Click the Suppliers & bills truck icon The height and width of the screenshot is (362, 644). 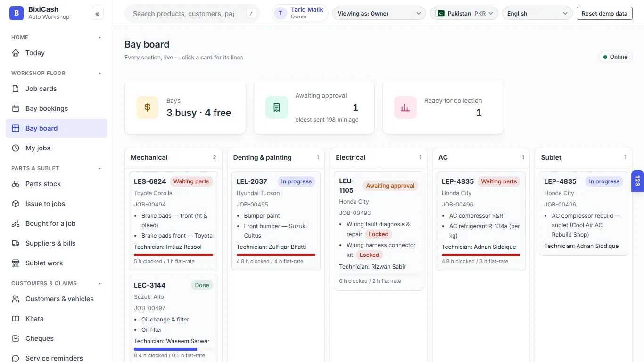pyautogui.click(x=16, y=243)
